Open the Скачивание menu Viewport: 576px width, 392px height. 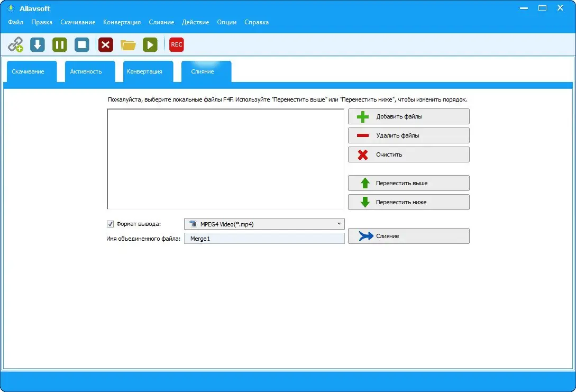(x=78, y=22)
